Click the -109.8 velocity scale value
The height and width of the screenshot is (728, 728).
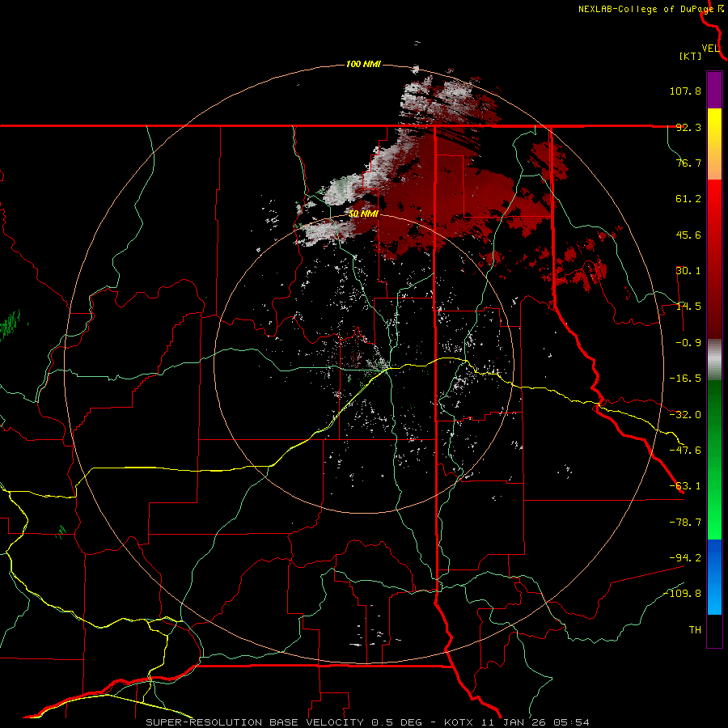(x=682, y=594)
